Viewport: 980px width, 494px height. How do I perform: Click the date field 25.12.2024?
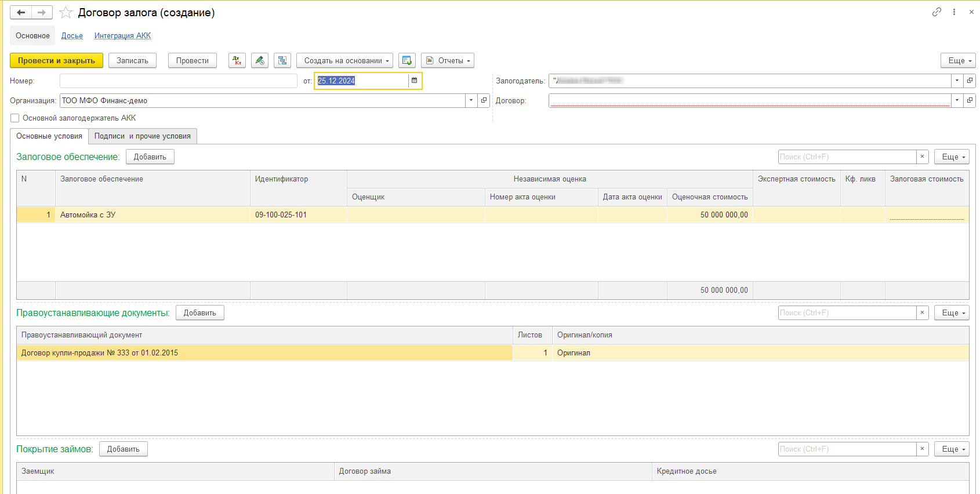[x=362, y=81]
